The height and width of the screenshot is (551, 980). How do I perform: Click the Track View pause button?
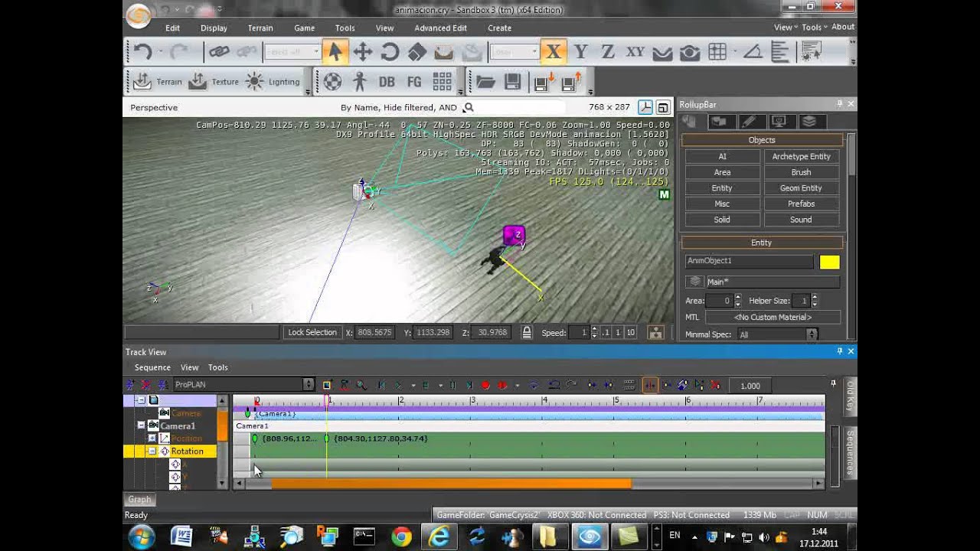click(453, 386)
